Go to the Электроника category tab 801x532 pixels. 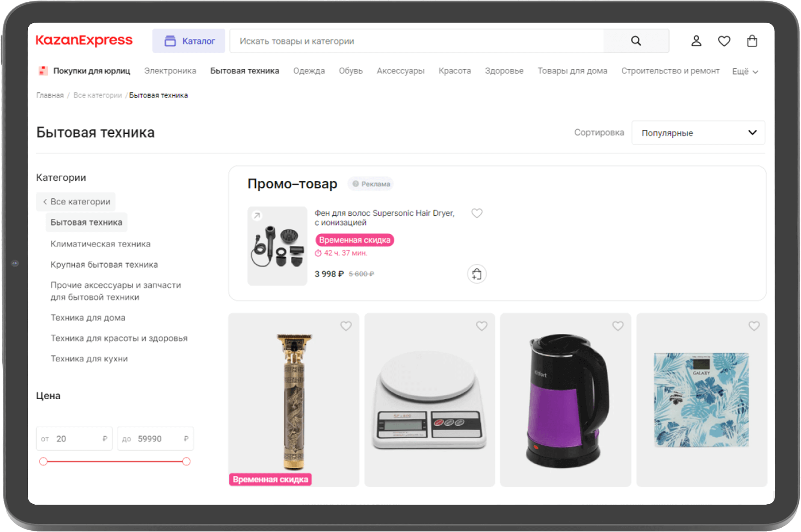click(x=170, y=71)
